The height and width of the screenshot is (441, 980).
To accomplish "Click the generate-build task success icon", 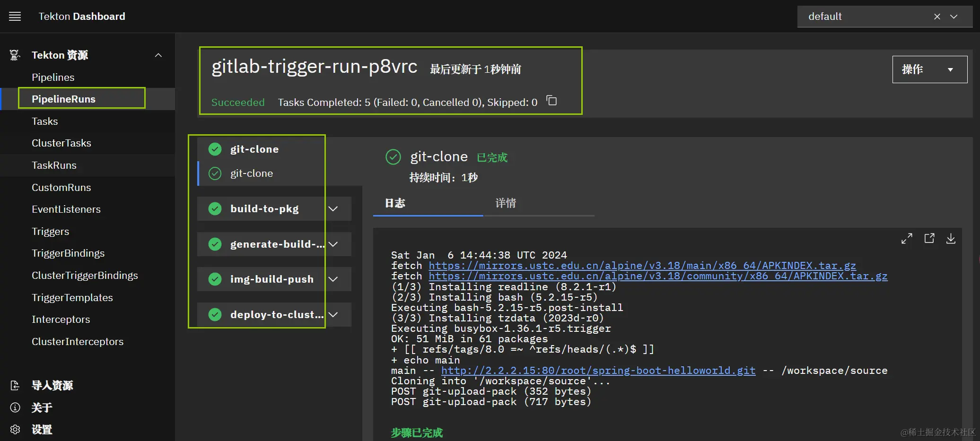I will tap(215, 244).
